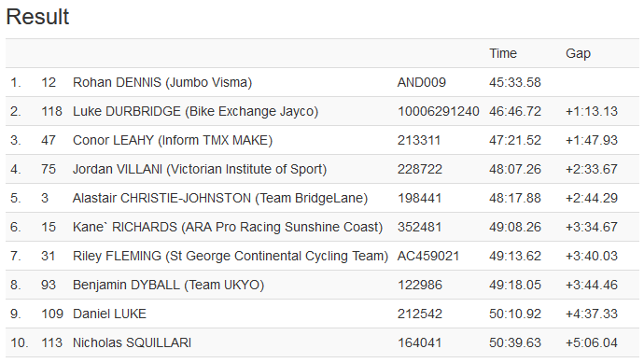Select the Time column header
This screenshot has height=363, width=644.
click(x=503, y=53)
